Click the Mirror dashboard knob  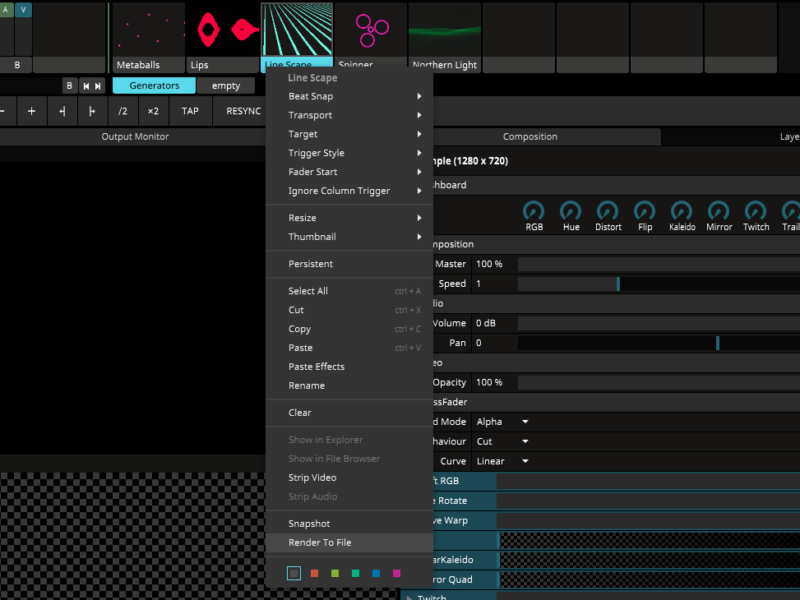719,211
